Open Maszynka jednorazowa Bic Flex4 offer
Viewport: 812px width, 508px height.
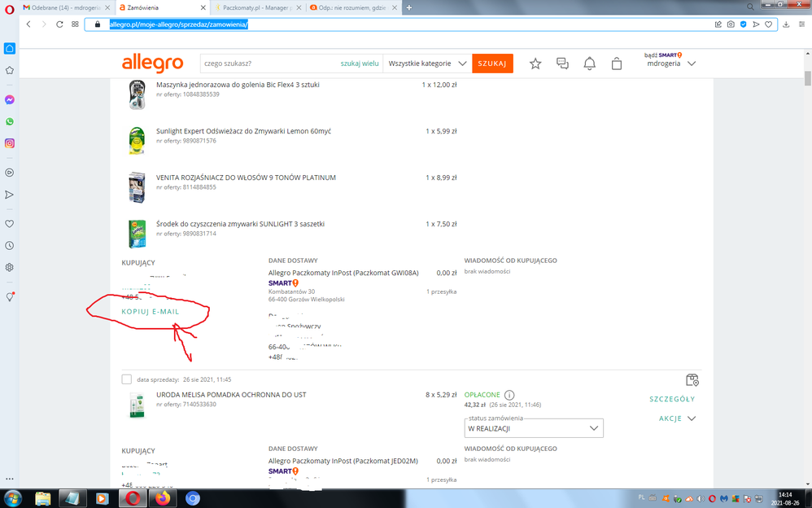238,85
